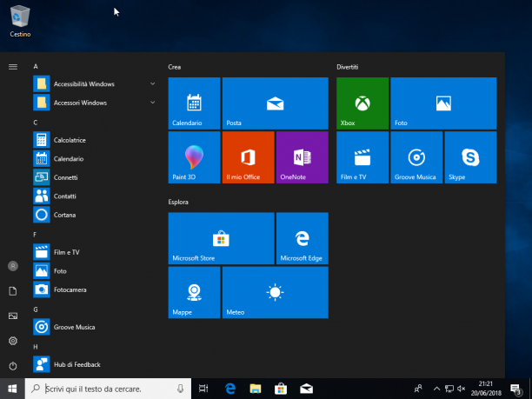Viewport: 532px width, 399px height.
Task: Open the People icon in system tray
Action: (x=418, y=389)
